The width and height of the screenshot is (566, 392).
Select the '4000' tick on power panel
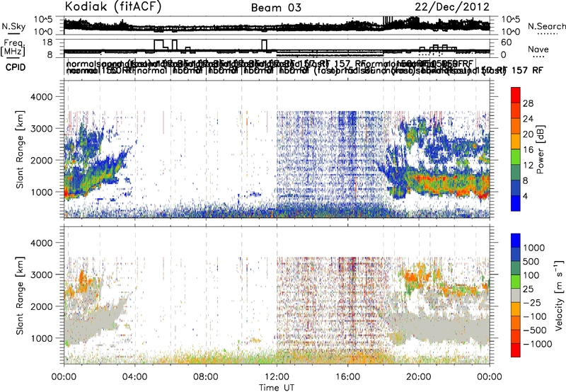click(43, 97)
